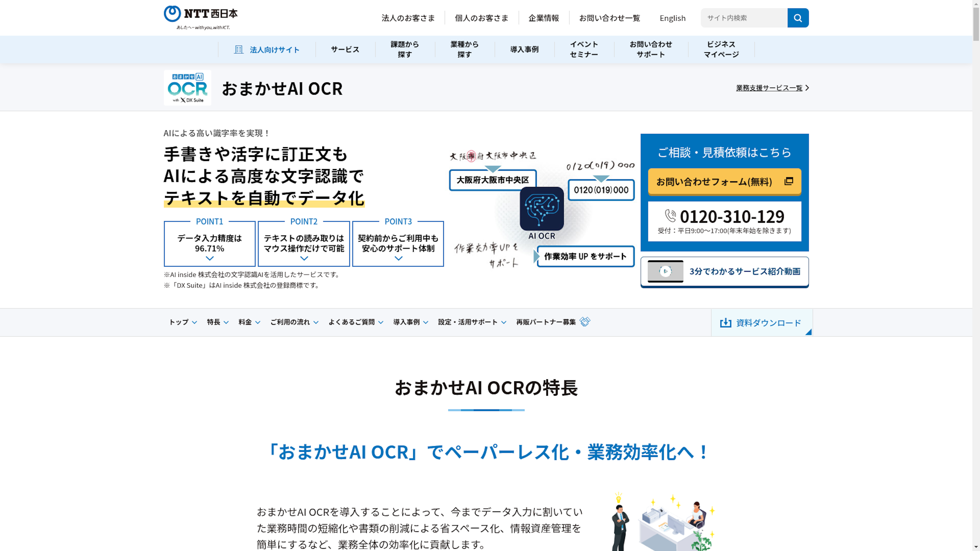Click the 資料ダウンロード button
This screenshot has height=551, width=980.
761,322
